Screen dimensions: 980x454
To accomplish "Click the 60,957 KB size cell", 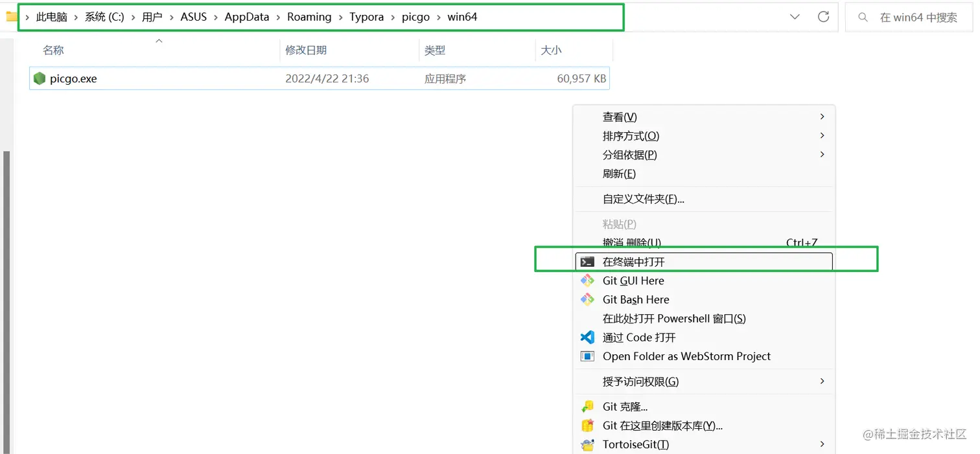I will 581,79.
